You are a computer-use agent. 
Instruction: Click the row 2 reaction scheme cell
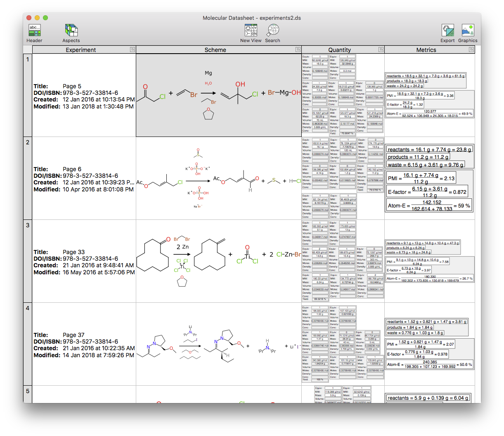[218, 178]
